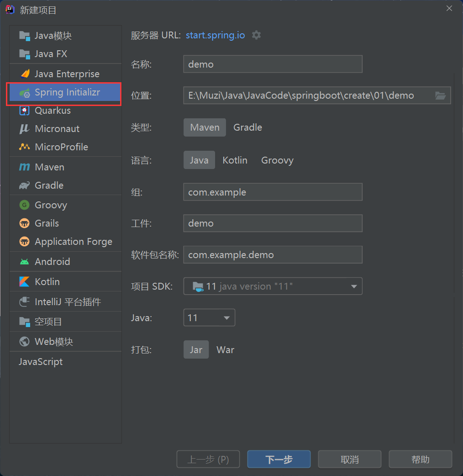Click the 工件 field containing demo
Viewport: 463px width, 476px height.
pos(273,223)
